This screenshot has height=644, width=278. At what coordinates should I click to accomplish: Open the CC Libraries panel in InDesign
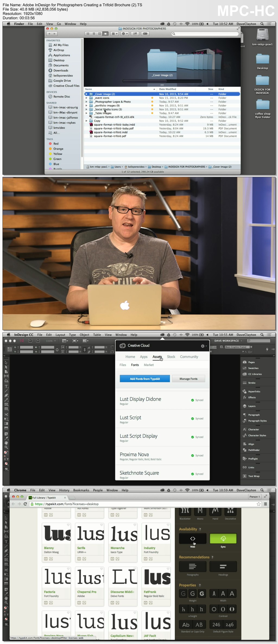pos(252,374)
